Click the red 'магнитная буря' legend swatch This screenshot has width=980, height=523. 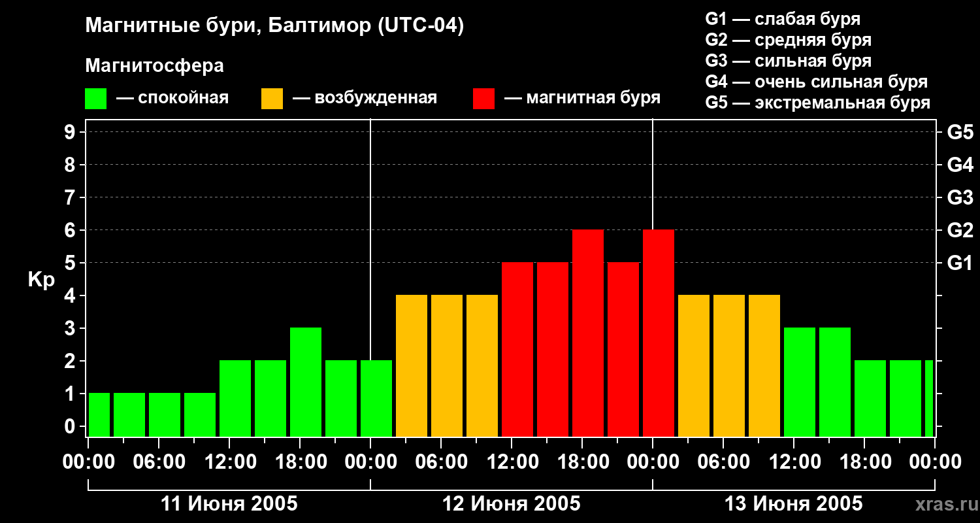tap(483, 99)
